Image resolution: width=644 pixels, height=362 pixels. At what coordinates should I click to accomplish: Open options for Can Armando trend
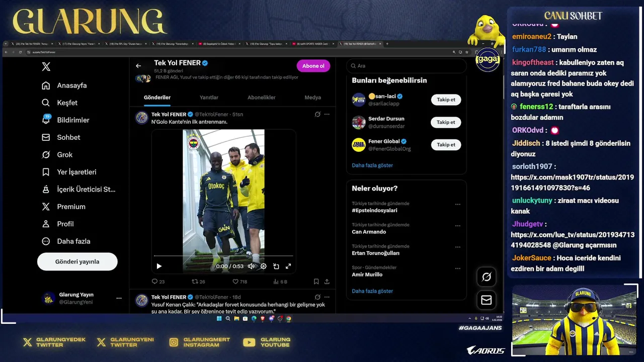click(x=458, y=226)
